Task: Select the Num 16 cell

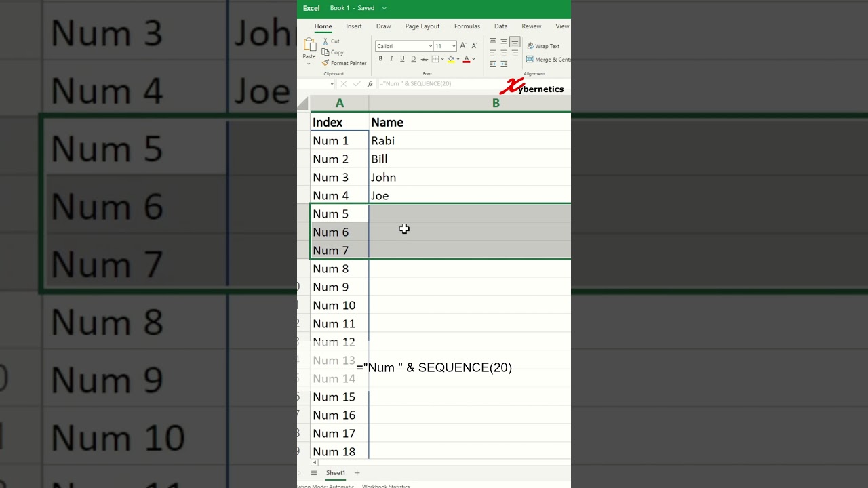Action: [x=340, y=415]
